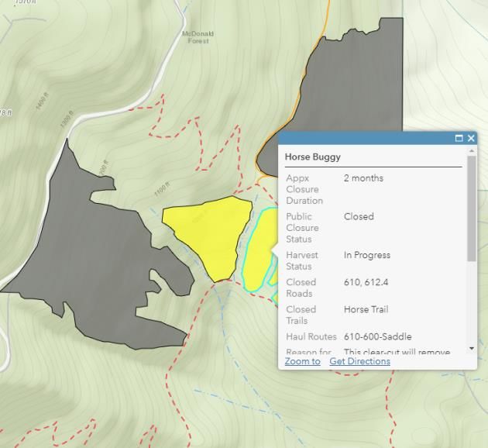Click the 'In Progress' harvest status value
The height and width of the screenshot is (448, 488).
click(367, 255)
